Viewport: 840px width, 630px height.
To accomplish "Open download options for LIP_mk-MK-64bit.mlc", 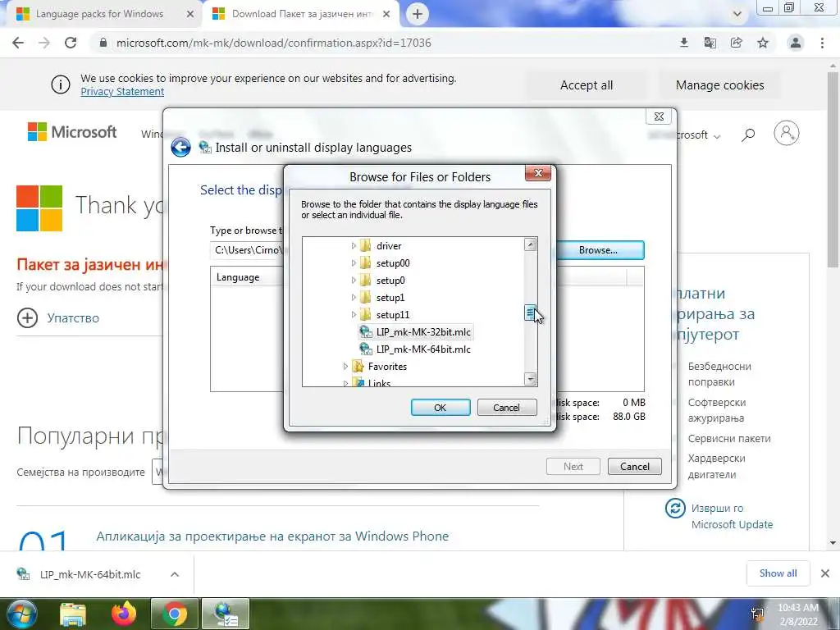I will coord(175,574).
